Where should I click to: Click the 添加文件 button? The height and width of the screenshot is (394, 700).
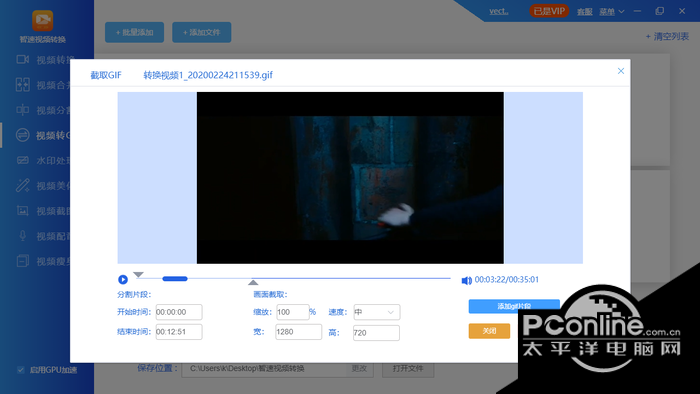[x=202, y=33]
